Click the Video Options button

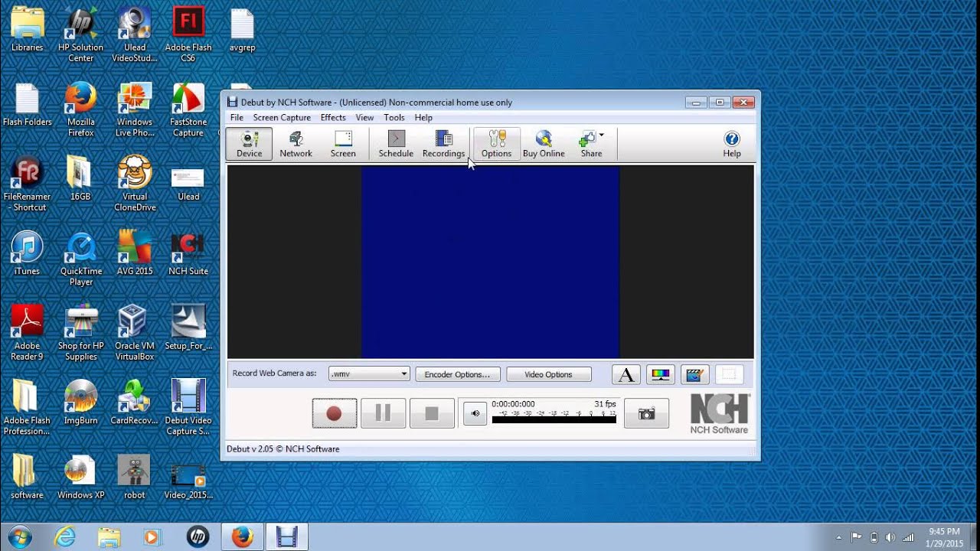548,374
